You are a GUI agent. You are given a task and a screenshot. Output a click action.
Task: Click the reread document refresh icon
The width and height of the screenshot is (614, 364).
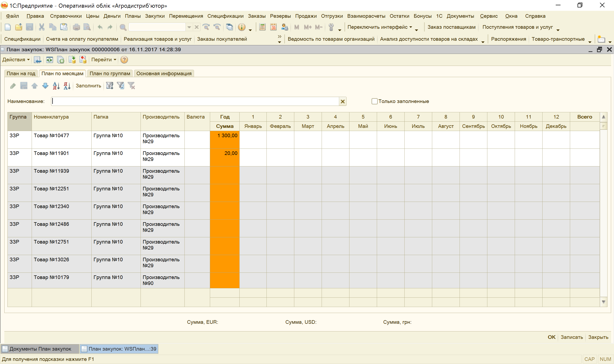click(x=50, y=60)
